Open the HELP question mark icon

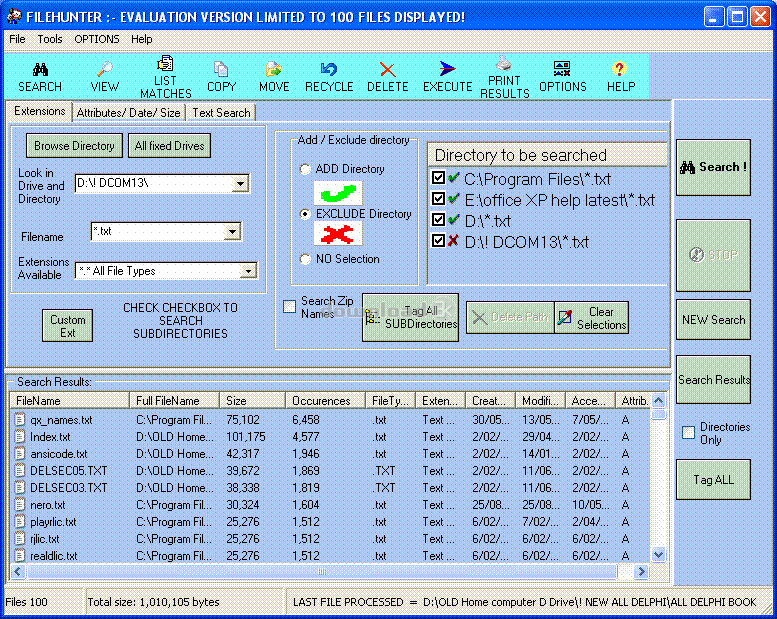(619, 69)
